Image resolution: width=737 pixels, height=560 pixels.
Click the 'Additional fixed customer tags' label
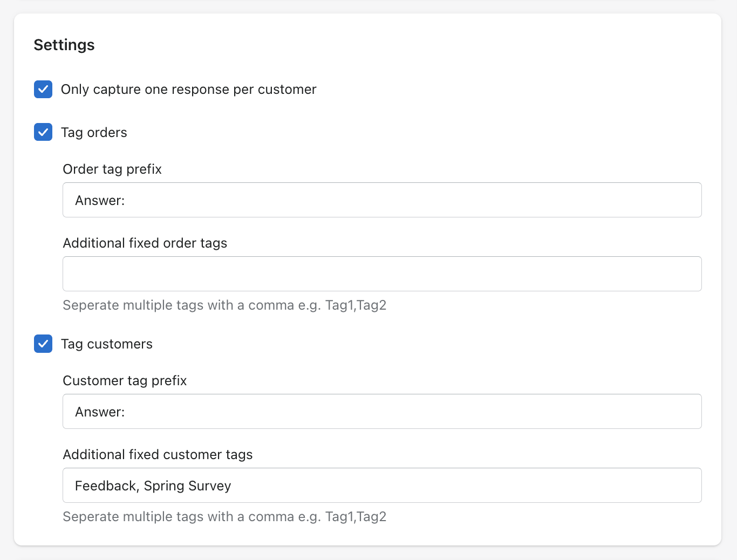coord(158,455)
